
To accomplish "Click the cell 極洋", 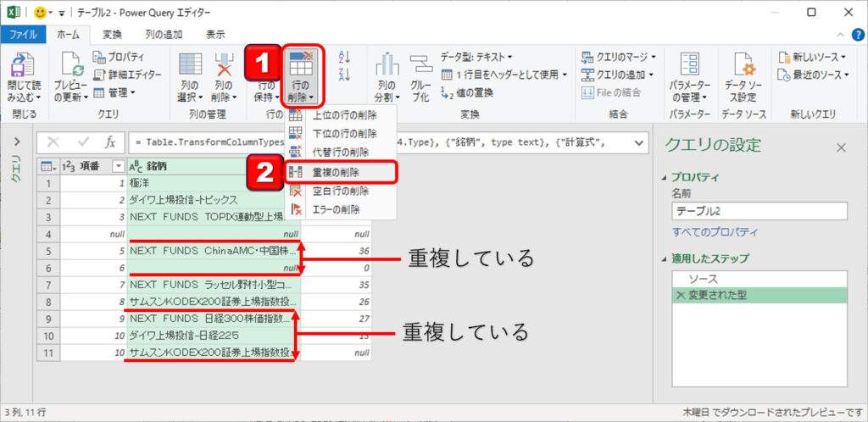I will tap(214, 182).
